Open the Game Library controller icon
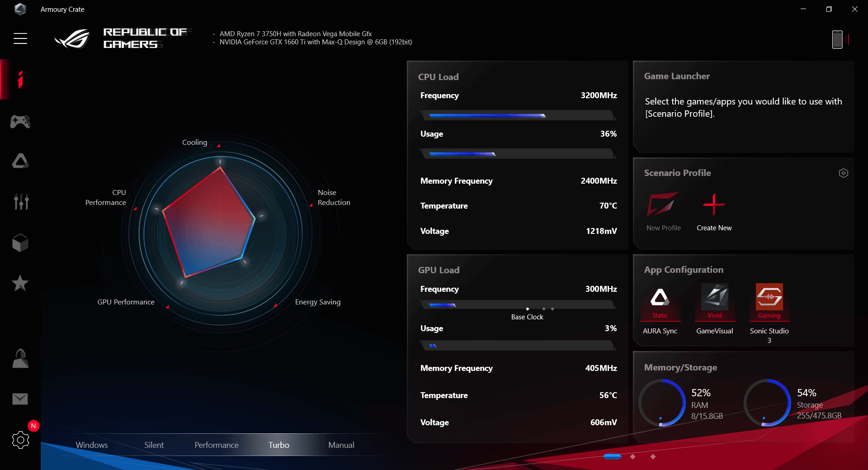This screenshot has width=868, height=470. click(20, 121)
